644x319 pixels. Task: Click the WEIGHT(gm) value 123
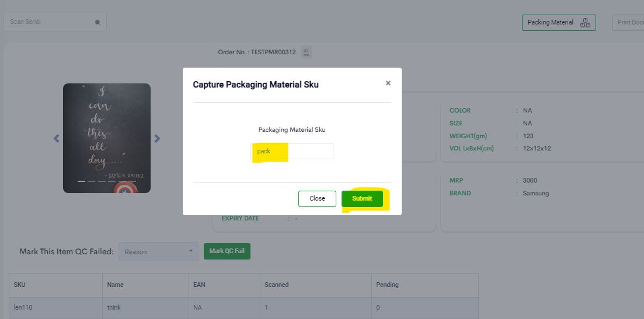[x=528, y=136]
